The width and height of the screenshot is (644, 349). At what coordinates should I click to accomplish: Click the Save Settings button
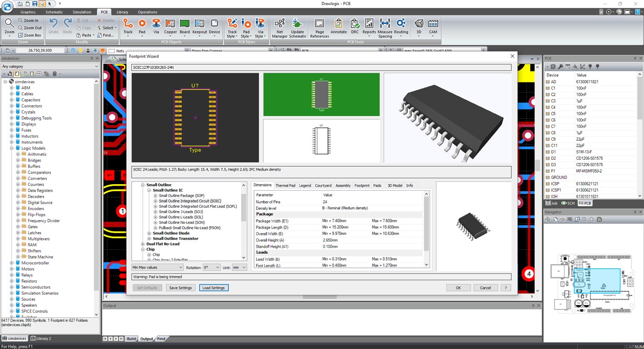pyautogui.click(x=180, y=287)
